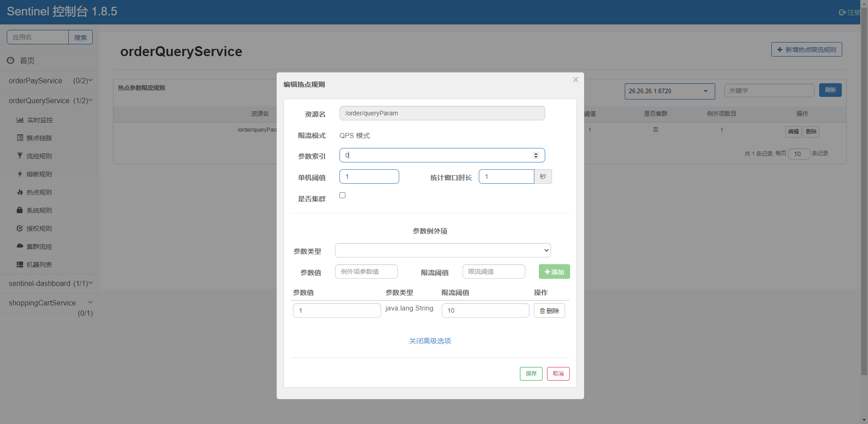The width and height of the screenshot is (868, 424).
Task: Toggle the 是否集群 checkbox
Action: point(342,195)
